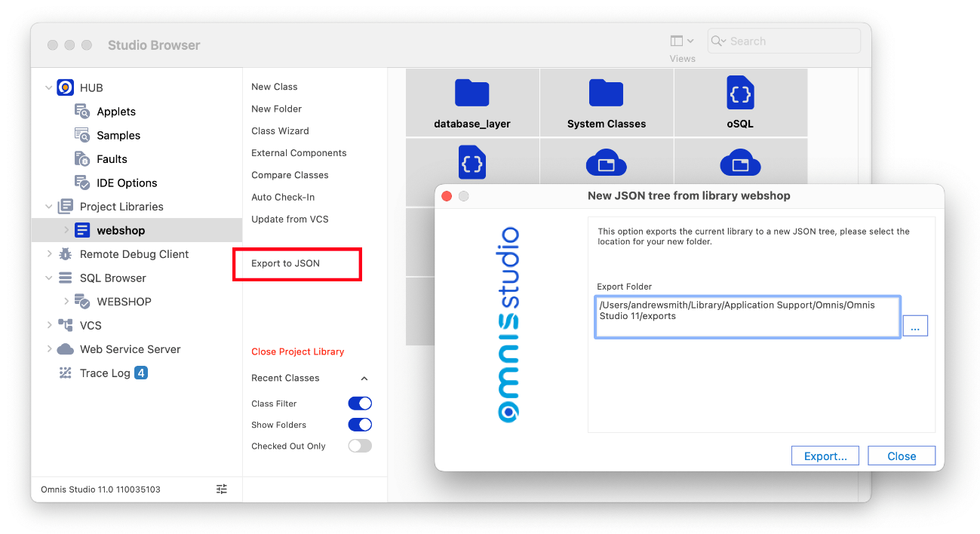The width and height of the screenshot is (980, 534).
Task: Click the Trace Log count badge
Action: pyautogui.click(x=141, y=373)
